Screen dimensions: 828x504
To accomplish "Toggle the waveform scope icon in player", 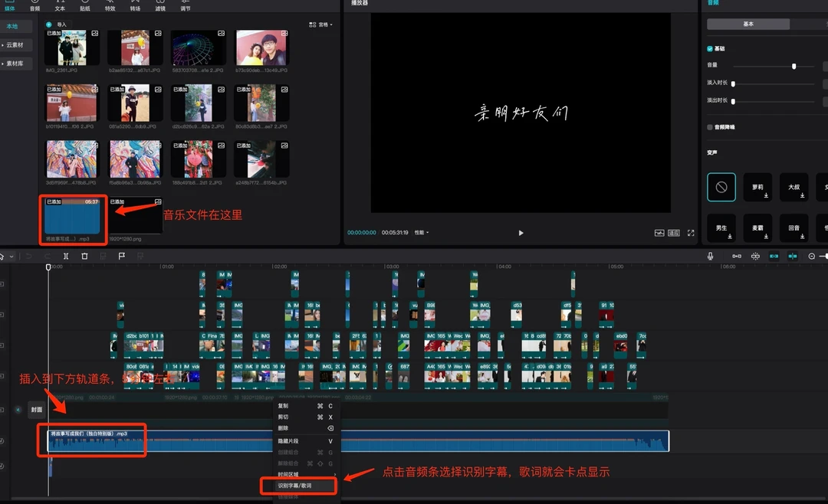I will pyautogui.click(x=659, y=233).
